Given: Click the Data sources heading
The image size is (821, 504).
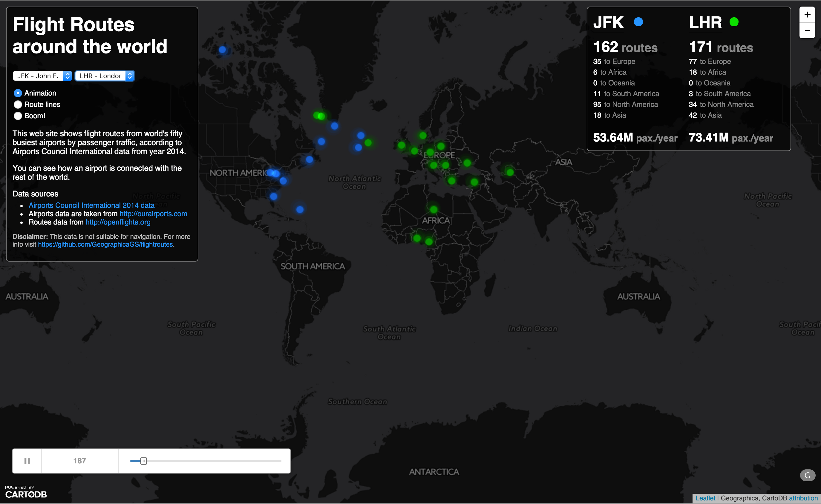Looking at the screenshot, I should pos(35,194).
